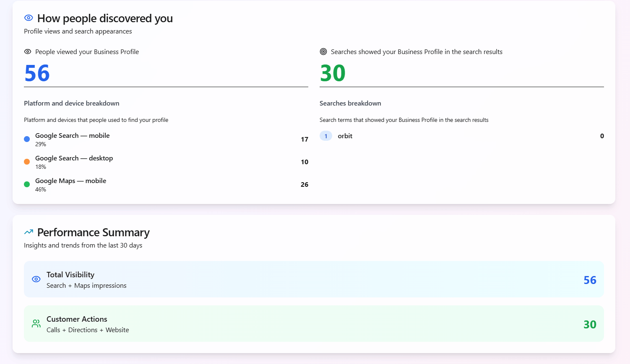The image size is (630, 364).
Task: Click the 'Platform and device breakdown' heading
Action: point(72,103)
